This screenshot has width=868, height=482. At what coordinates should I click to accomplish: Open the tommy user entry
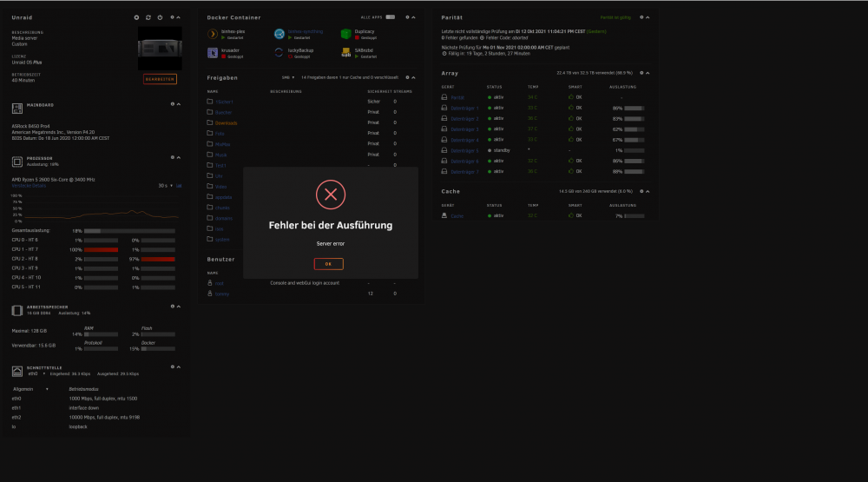(222, 294)
